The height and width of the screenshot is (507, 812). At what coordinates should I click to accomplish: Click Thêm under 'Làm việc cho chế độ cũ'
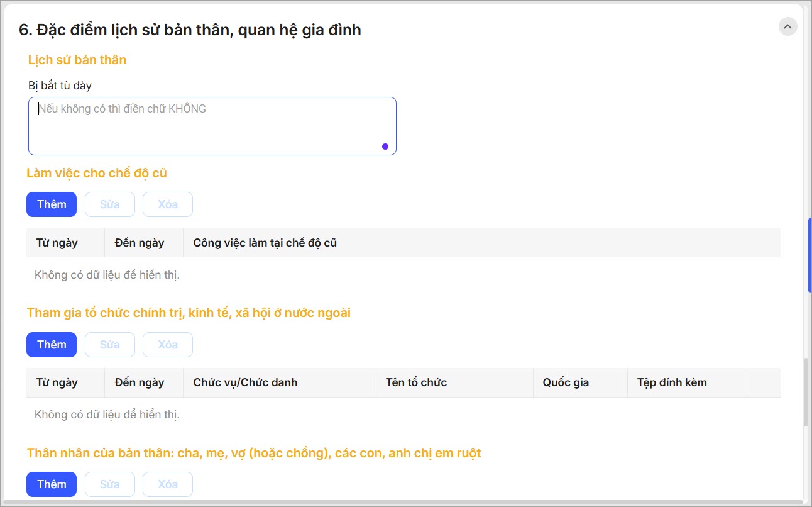pos(52,204)
